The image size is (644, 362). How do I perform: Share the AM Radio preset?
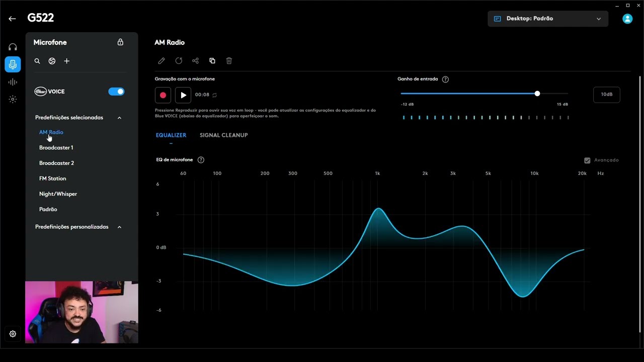point(195,61)
